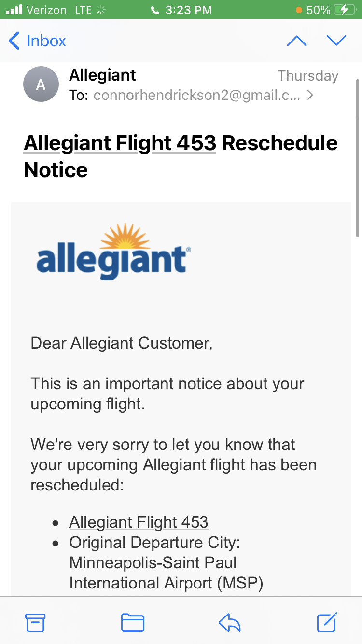
Task: Expand recipient details chevron
Action: click(310, 96)
